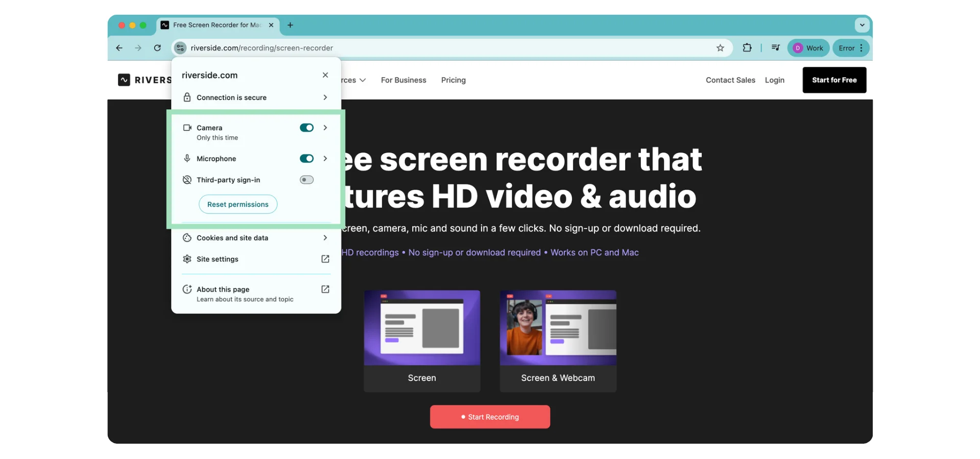Click the cookie icon beside Cookies and site data

[x=187, y=238]
